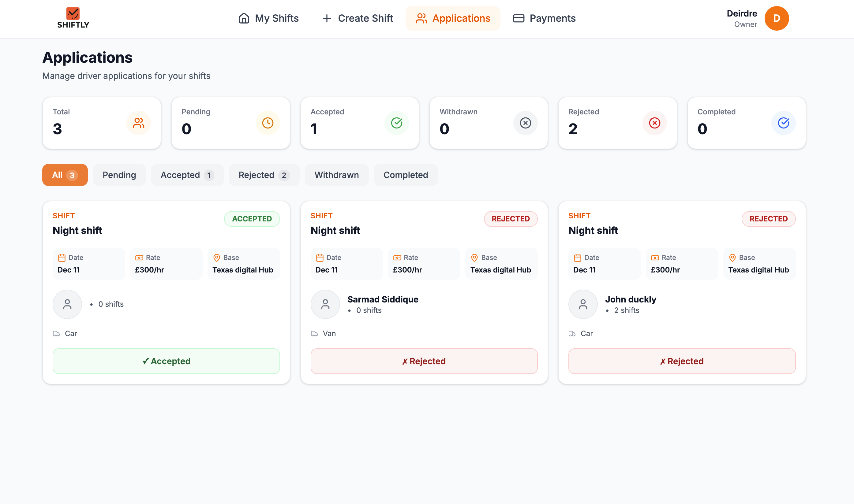Image resolution: width=854 pixels, height=504 pixels.
Task: Click the calendar icon in John duckly's card
Action: click(577, 258)
